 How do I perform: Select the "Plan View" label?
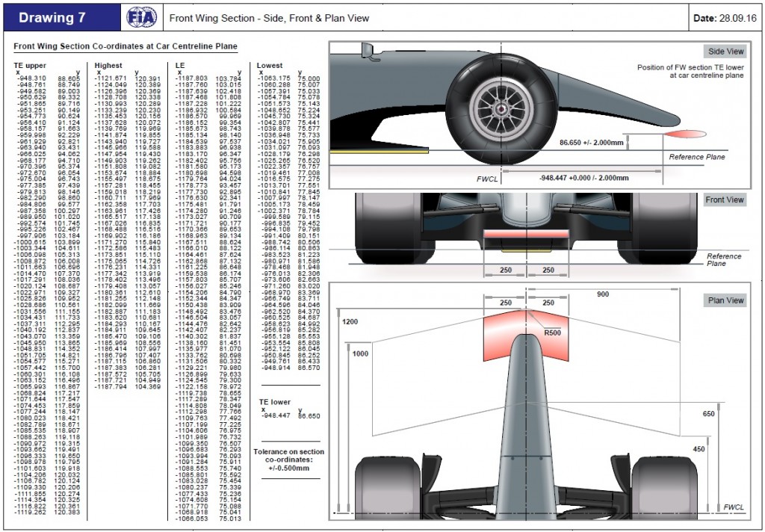726,300
